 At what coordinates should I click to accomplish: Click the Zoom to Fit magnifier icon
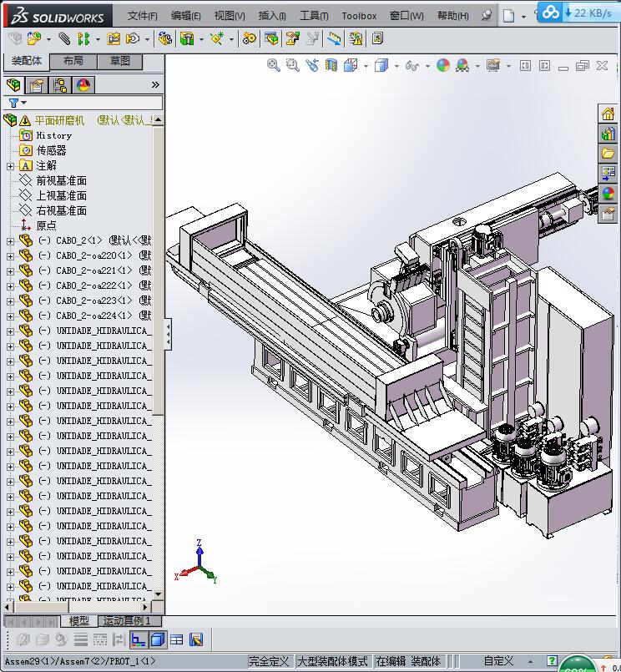(x=274, y=66)
